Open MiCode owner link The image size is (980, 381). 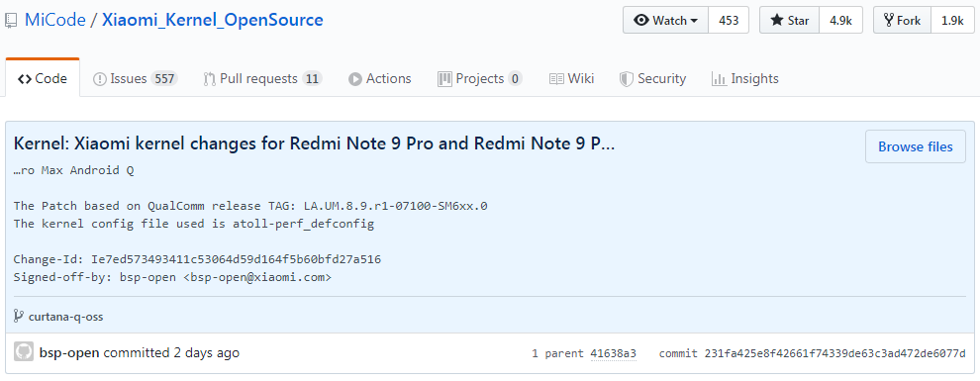tap(55, 20)
